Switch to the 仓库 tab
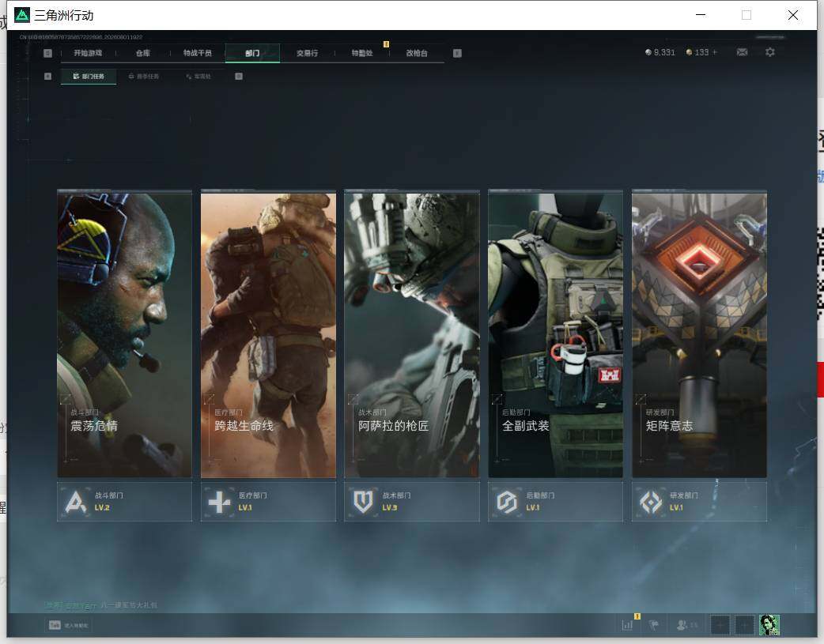The height and width of the screenshot is (644, 824). click(143, 53)
